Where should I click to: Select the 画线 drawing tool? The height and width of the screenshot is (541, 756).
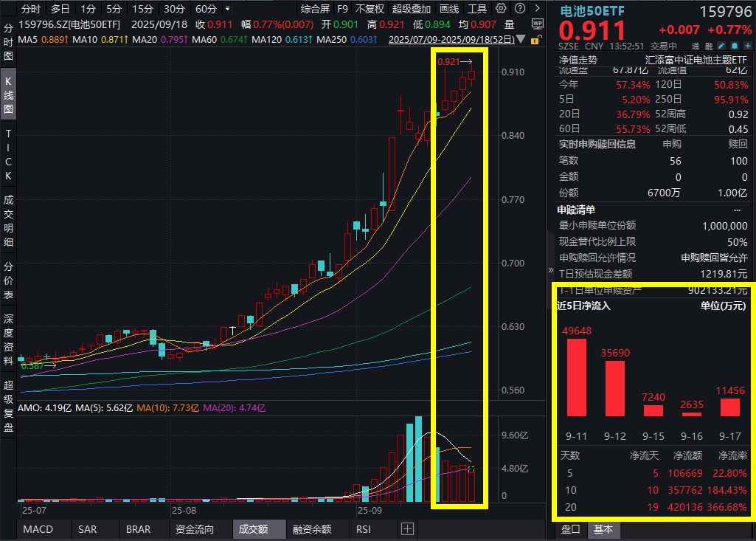pyautogui.click(x=448, y=9)
